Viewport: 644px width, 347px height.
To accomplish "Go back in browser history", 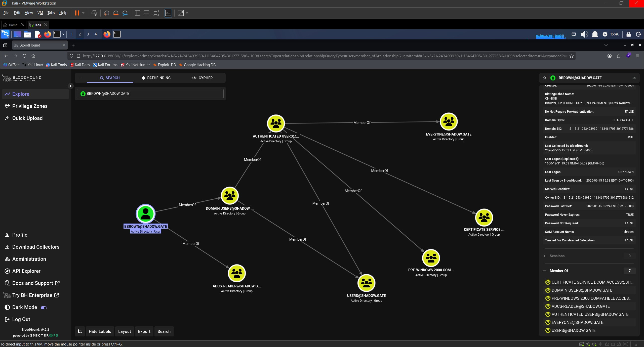I will click(x=6, y=56).
